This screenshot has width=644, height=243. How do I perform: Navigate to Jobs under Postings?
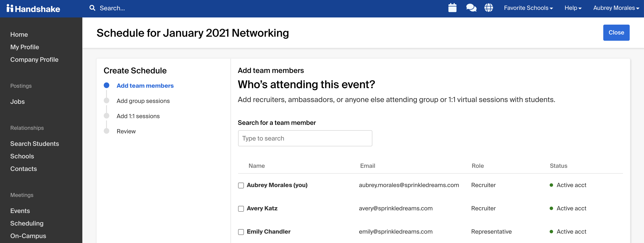[17, 101]
